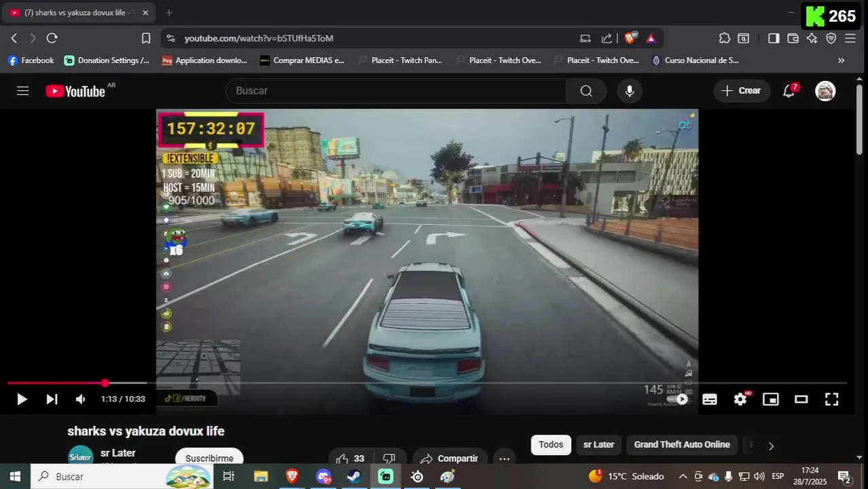Enter fullscreen video mode
The image size is (868, 489).
coord(832,399)
